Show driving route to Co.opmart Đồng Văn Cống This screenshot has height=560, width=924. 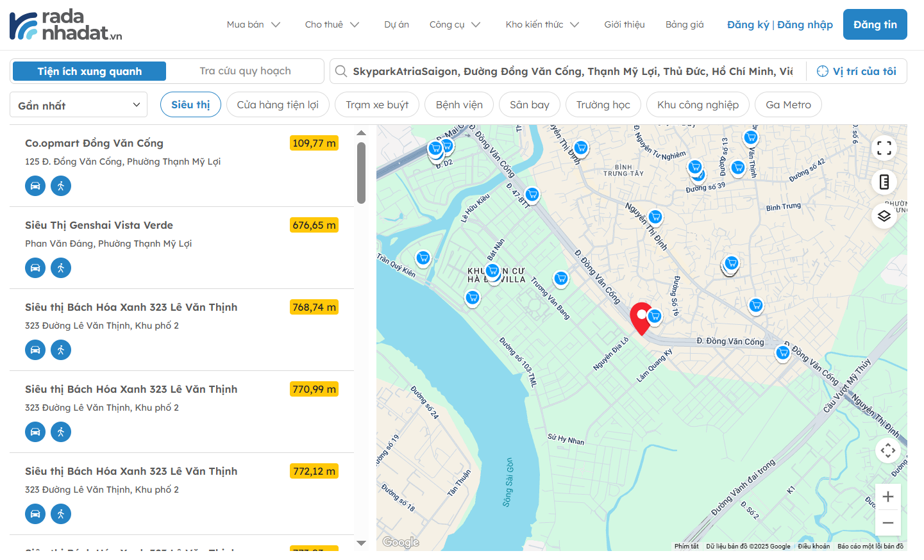(35, 186)
